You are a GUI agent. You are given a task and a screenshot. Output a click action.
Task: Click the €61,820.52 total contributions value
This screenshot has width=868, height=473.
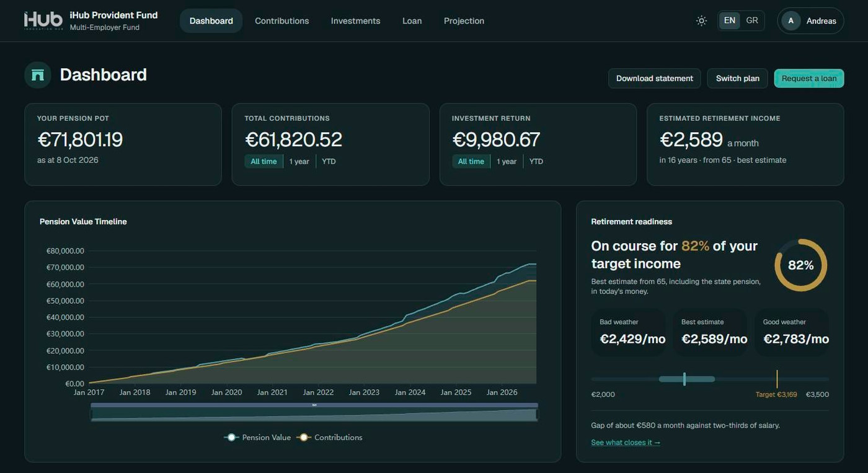pyautogui.click(x=293, y=139)
